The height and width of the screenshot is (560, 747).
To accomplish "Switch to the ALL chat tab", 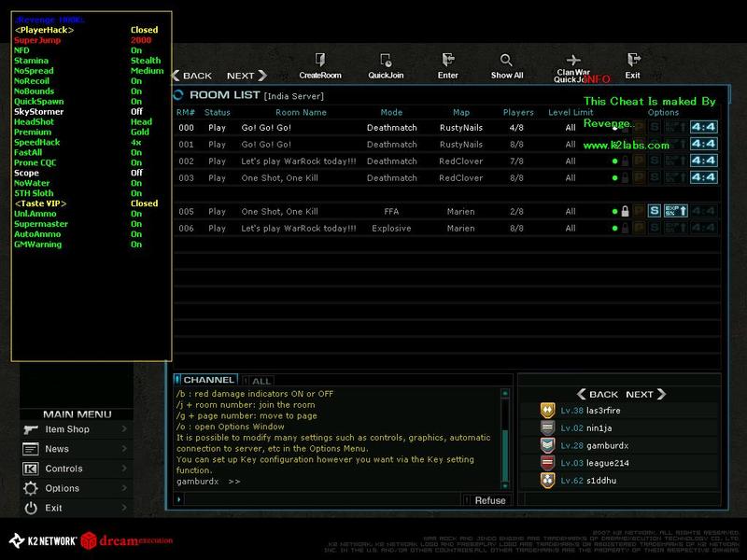I will point(261,381).
